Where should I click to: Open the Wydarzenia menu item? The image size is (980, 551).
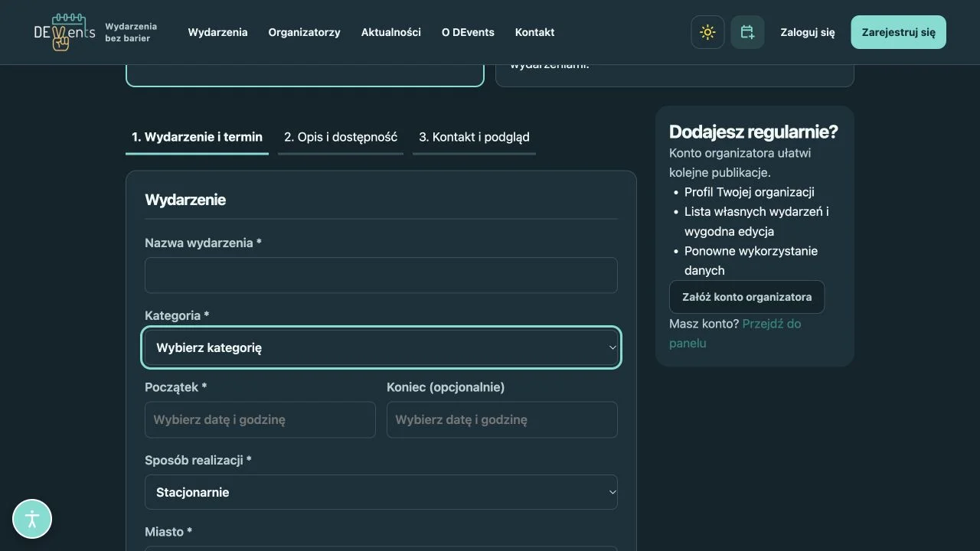point(217,32)
